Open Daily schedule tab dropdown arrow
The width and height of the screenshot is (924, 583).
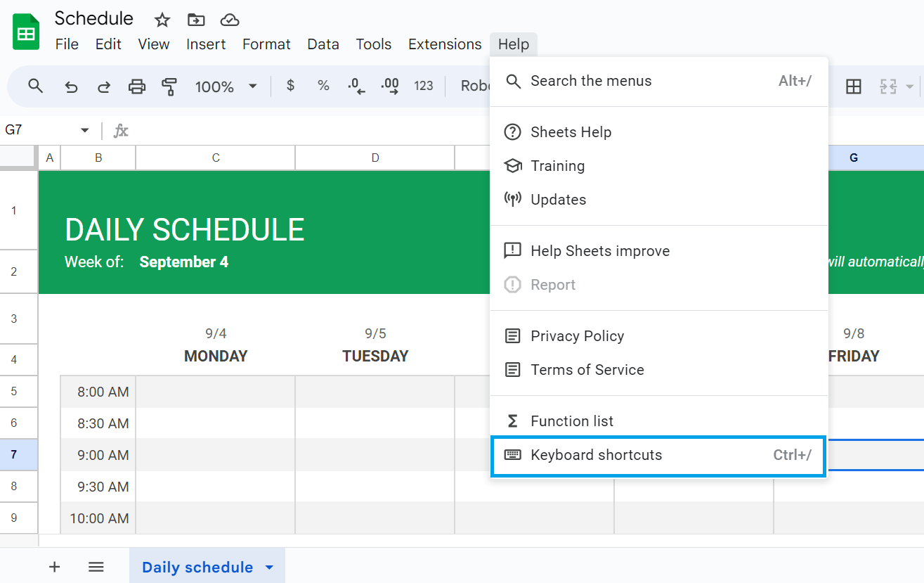point(269,568)
